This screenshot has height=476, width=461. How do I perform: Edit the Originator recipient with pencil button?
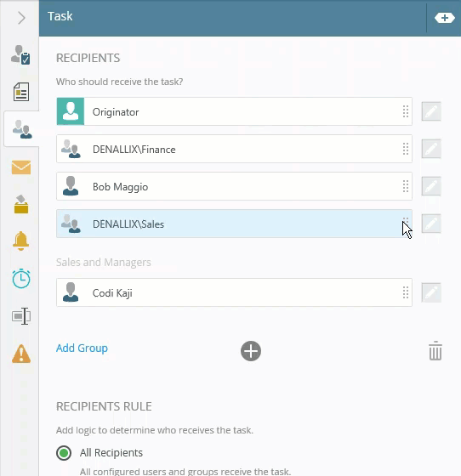click(x=431, y=111)
